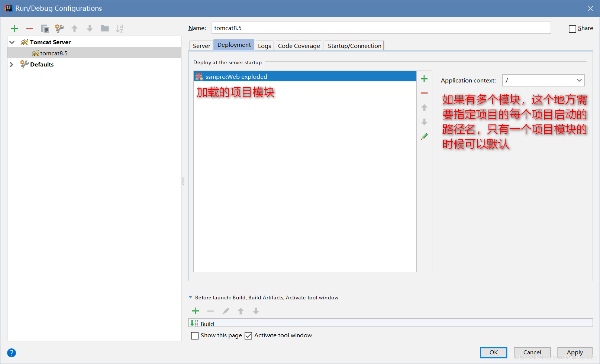Enable the Share checkbox
Screen dimensions: 600x364
[x=572, y=29]
